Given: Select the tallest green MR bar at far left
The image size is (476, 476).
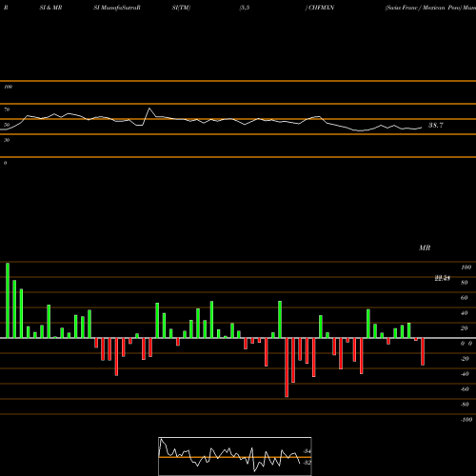Looking at the screenshot, I should pos(8,300).
